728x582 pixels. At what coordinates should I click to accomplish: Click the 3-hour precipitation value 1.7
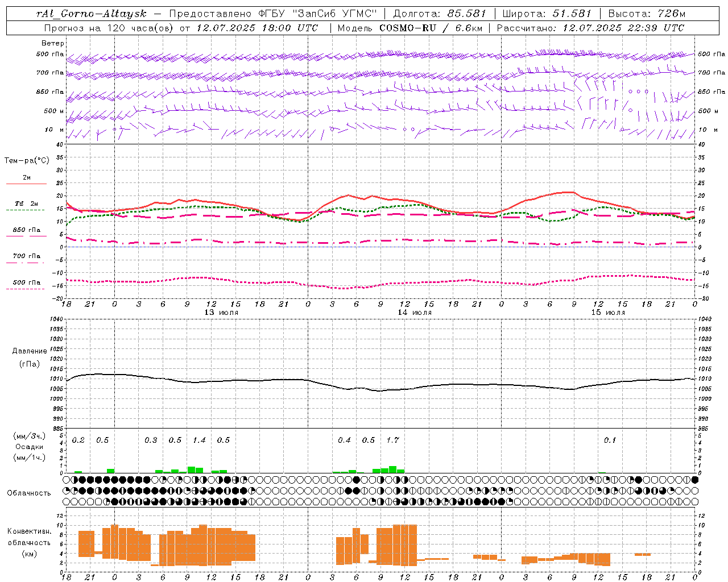392,440
